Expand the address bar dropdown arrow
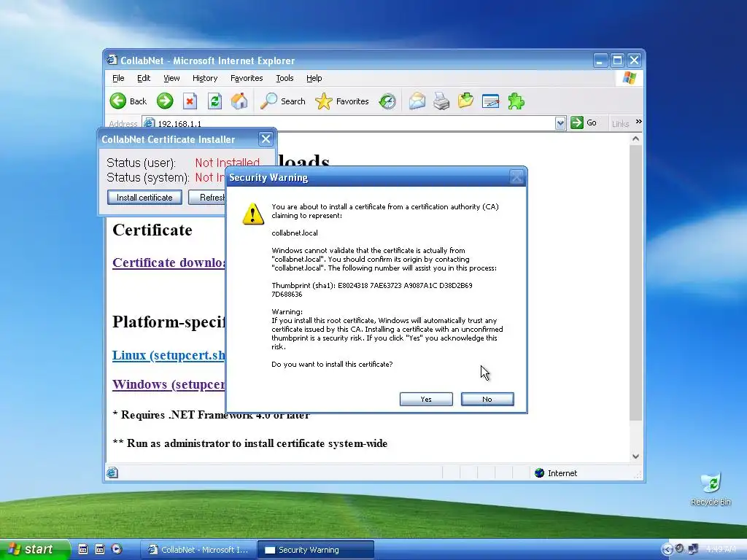This screenshot has width=747, height=560. 560,122
